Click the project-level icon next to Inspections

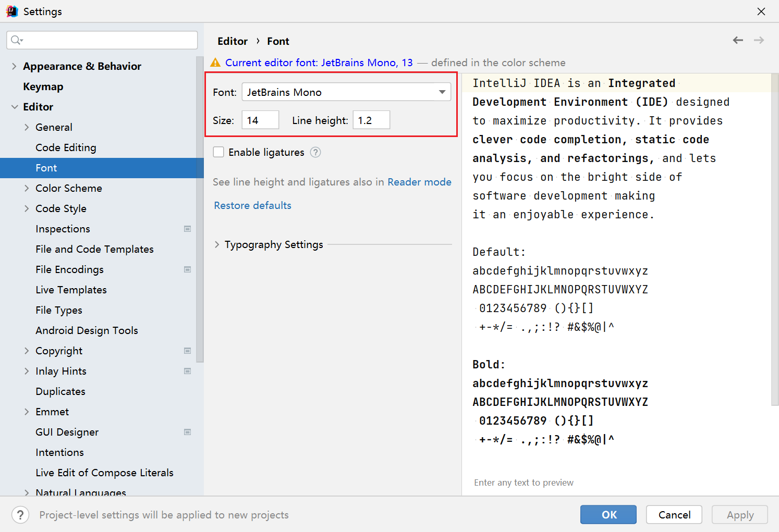coord(188,229)
